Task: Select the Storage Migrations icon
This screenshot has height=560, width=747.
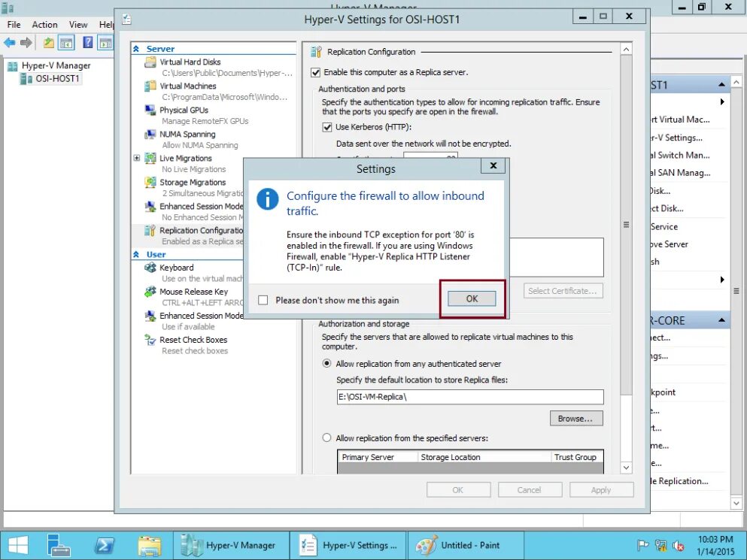Action: tap(150, 183)
